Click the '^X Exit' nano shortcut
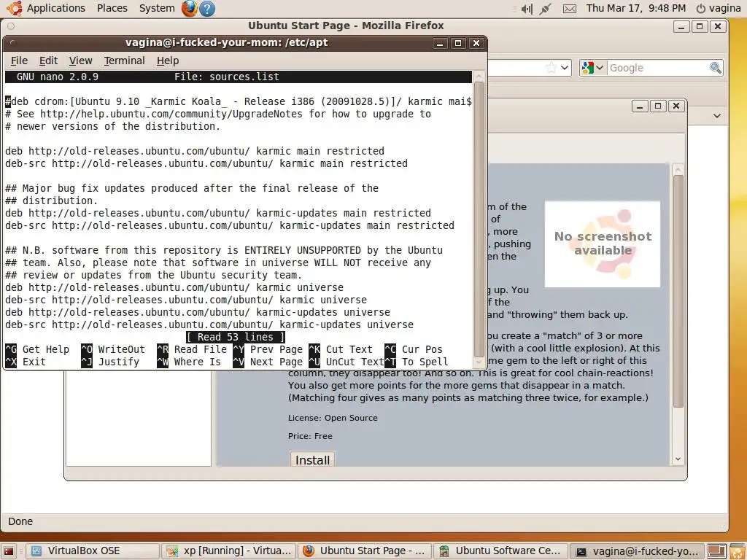This screenshot has width=747, height=560. pyautogui.click(x=26, y=362)
